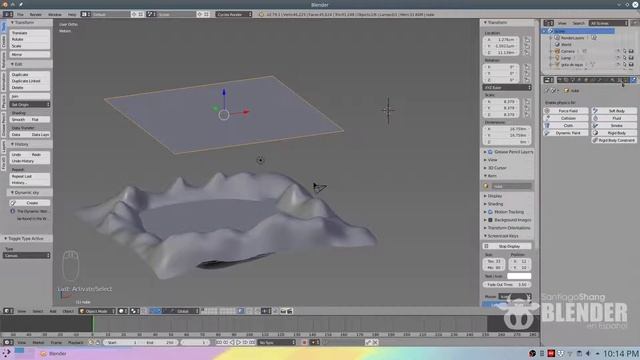This screenshot has width=640, height=360.
Task: Open the File menu
Action: click(20, 14)
